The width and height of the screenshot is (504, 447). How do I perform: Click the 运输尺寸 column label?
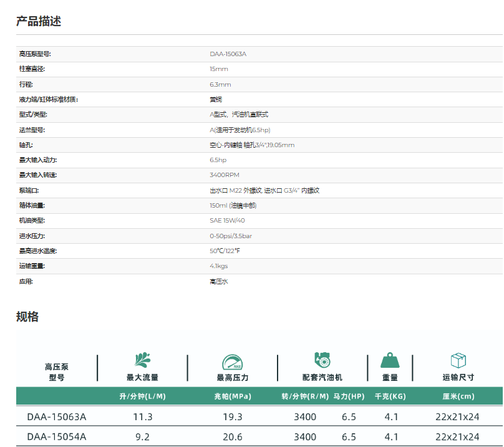point(458,378)
